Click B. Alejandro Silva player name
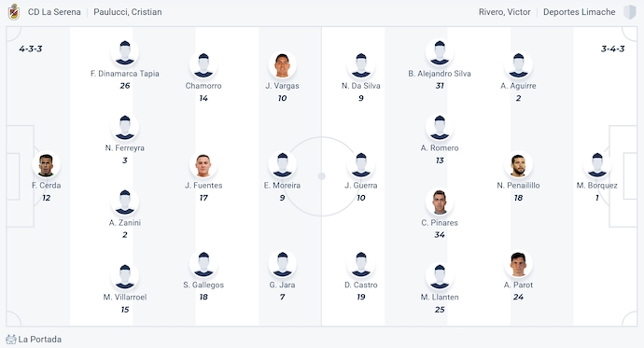Image resolution: width=644 pixels, height=348 pixels. (440, 74)
